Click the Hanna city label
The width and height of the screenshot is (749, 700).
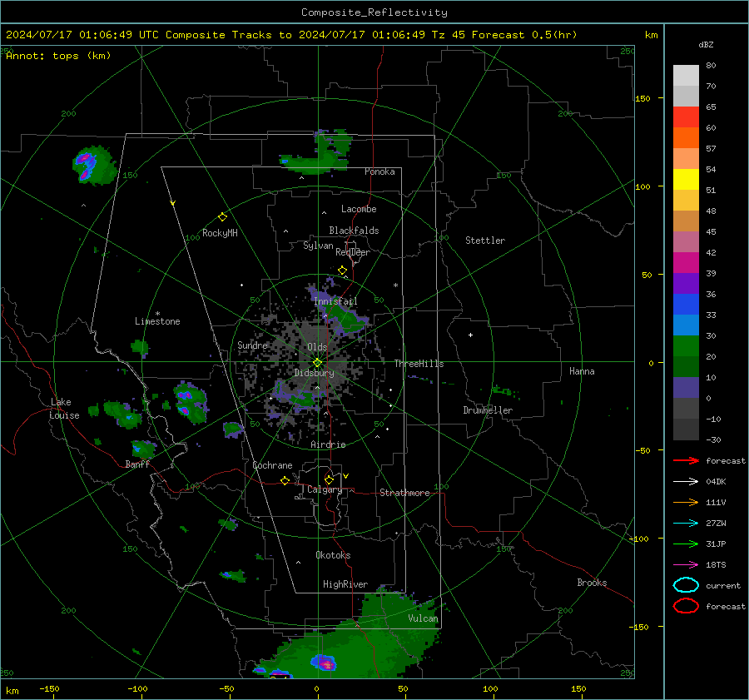[x=582, y=371]
